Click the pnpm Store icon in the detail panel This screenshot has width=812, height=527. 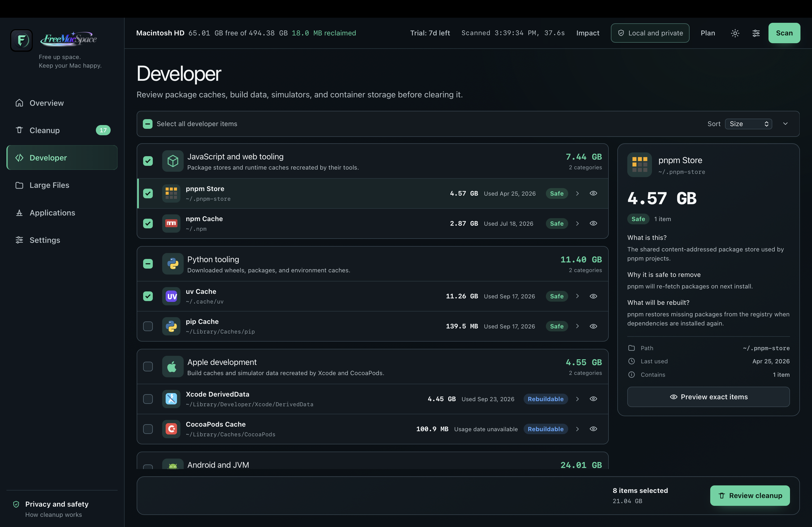pos(639,165)
